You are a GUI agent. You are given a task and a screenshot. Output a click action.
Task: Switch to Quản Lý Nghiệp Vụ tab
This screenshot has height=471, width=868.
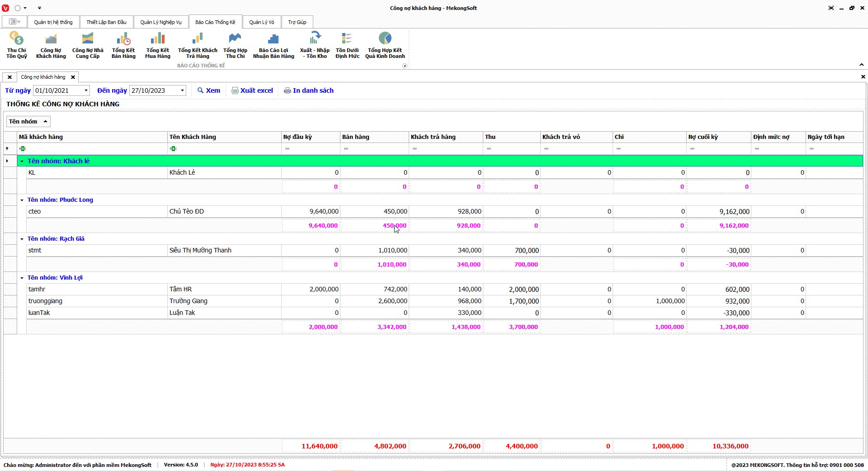point(160,22)
